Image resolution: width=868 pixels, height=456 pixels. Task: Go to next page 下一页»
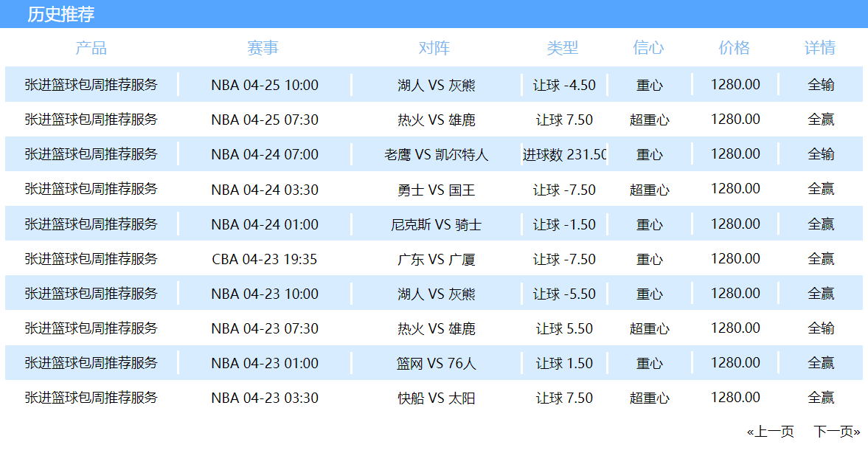(836, 432)
